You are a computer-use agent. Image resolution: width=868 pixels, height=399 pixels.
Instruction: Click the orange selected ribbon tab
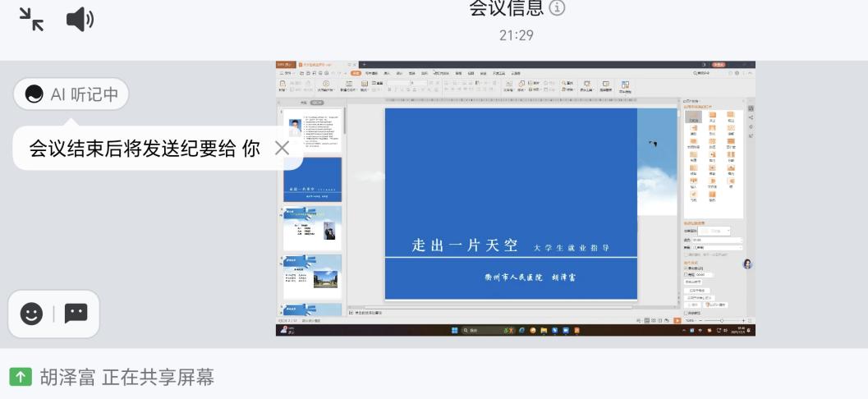[x=356, y=73]
